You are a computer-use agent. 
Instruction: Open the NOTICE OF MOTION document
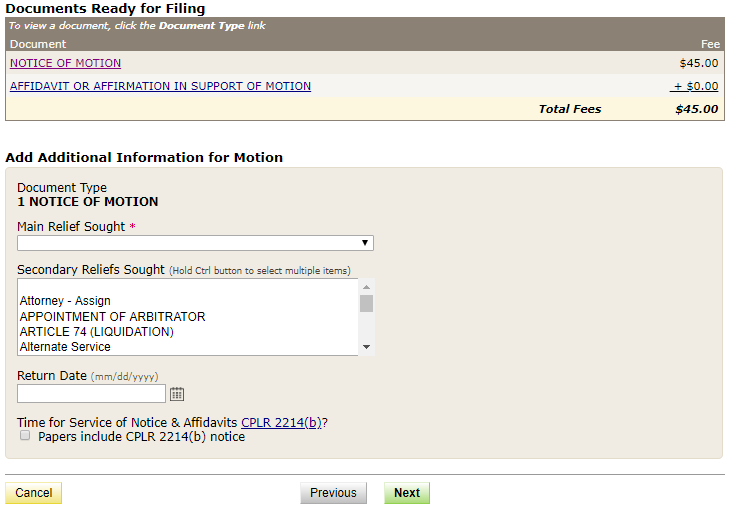pos(65,63)
